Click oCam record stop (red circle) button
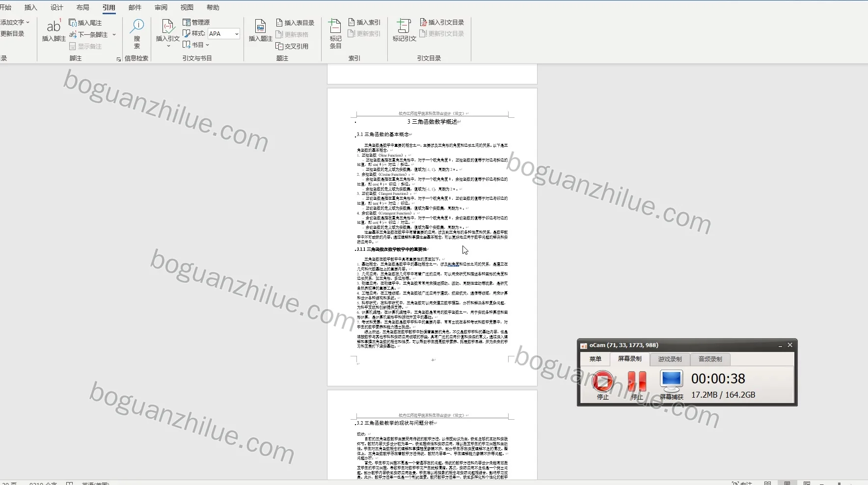This screenshot has width=868, height=485. [x=602, y=381]
